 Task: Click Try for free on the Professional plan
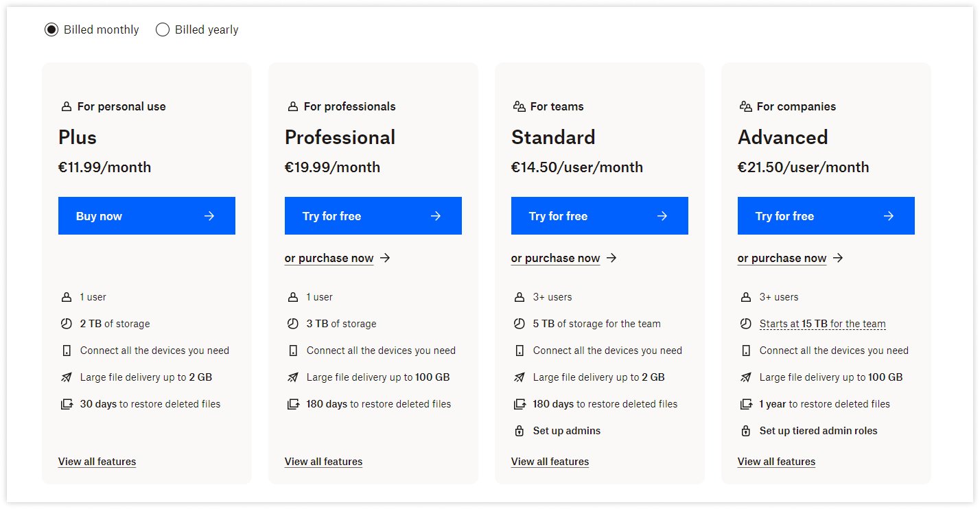(373, 215)
